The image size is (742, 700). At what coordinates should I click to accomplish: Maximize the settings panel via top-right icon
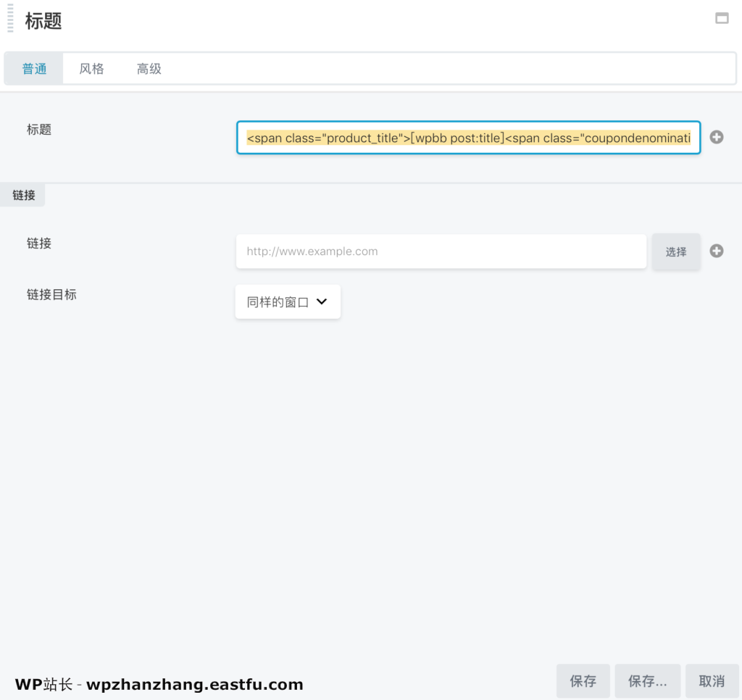(x=722, y=19)
